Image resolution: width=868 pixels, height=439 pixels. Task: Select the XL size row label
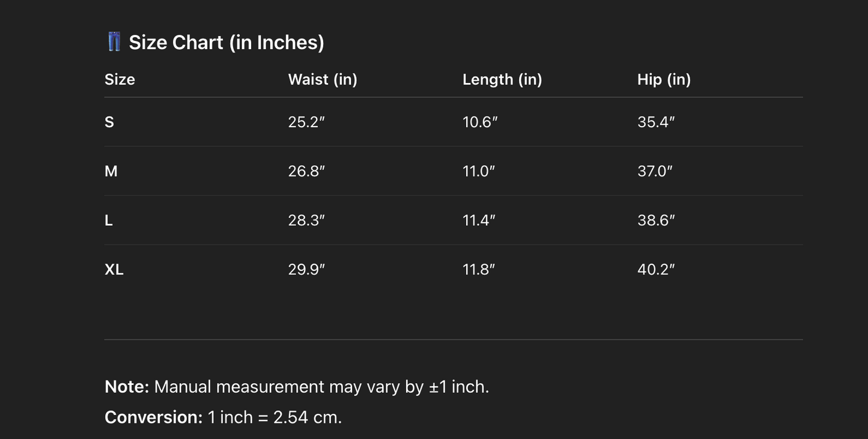[x=114, y=270]
